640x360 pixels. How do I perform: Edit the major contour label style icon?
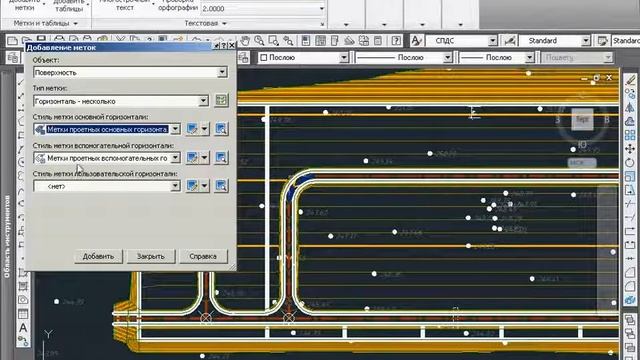click(x=192, y=129)
